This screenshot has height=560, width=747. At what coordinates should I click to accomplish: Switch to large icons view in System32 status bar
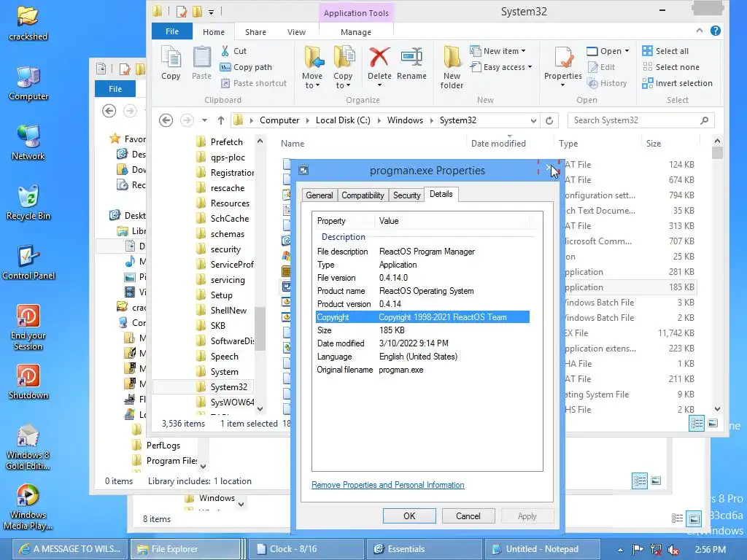click(x=713, y=424)
